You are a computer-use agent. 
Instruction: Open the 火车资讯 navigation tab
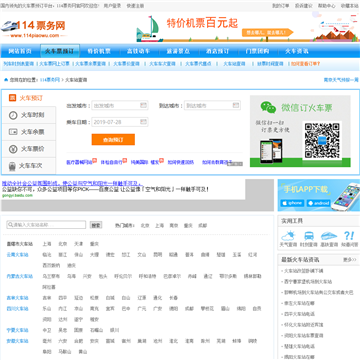297,51
